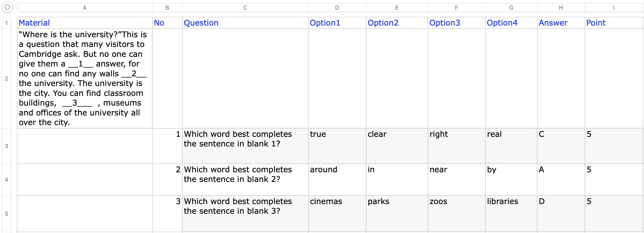The height and width of the screenshot is (233, 644).
Task: Select the Cambridge passage text cell
Action: tap(85, 78)
